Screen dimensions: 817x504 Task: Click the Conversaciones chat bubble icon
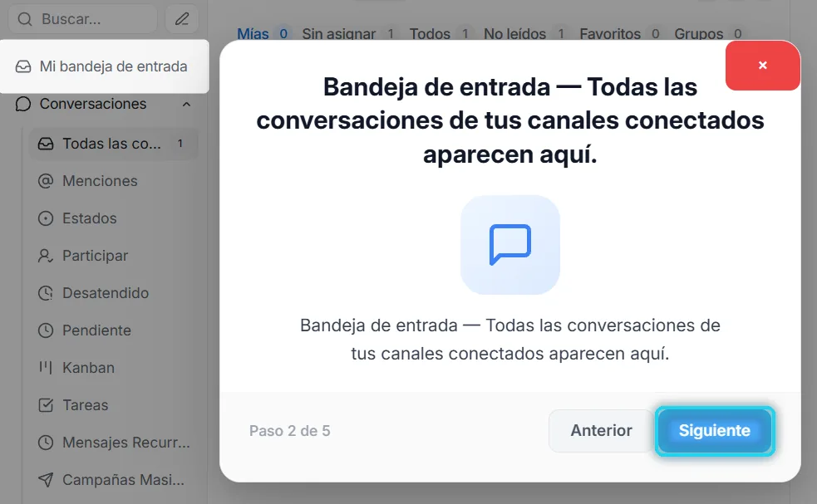[x=23, y=104]
